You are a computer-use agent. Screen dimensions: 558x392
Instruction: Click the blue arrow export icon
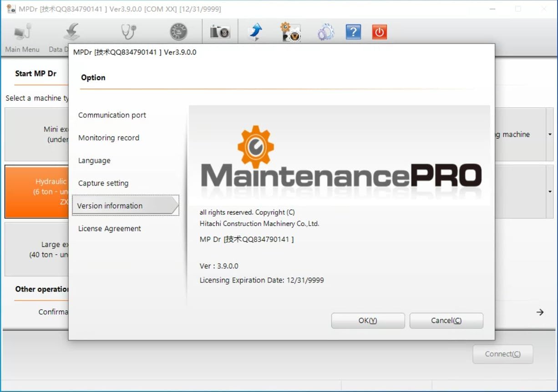click(255, 32)
